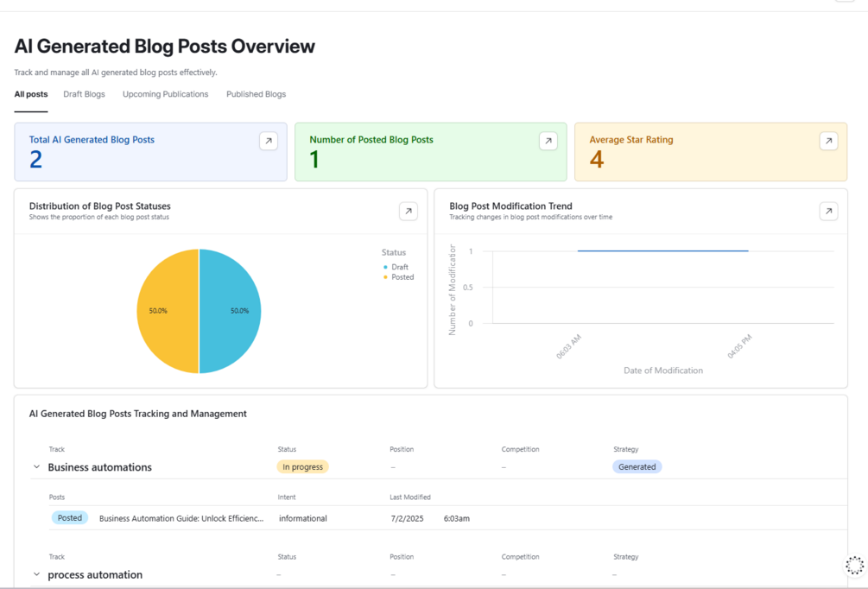Select the blue Draft slice of pie chart
Screen dimensions: 868x589
231,311
